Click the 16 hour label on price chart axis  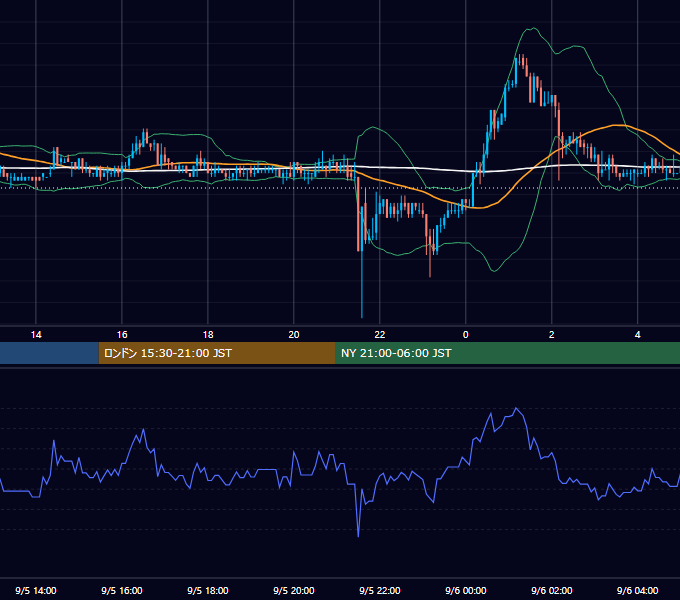pos(122,335)
